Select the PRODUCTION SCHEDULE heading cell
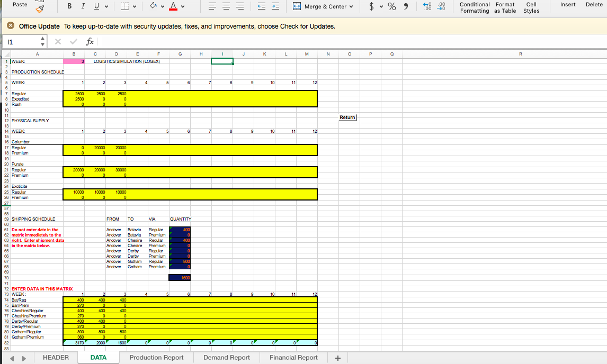This screenshot has height=364, width=607. [38, 72]
